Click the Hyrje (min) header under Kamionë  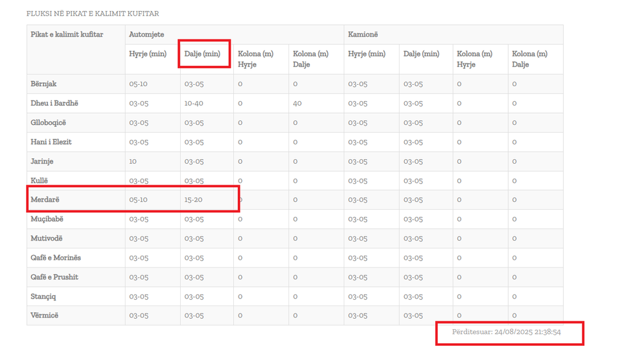[367, 54]
